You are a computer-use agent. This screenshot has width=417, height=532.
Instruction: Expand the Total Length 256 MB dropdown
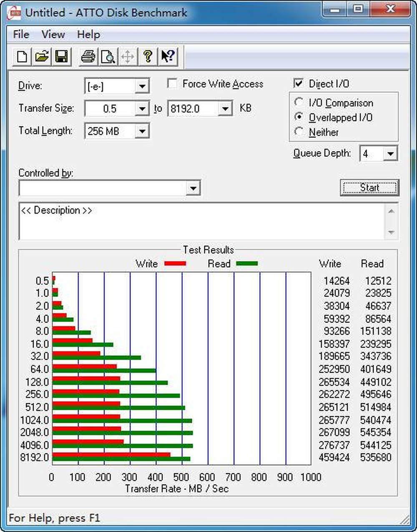(142, 131)
